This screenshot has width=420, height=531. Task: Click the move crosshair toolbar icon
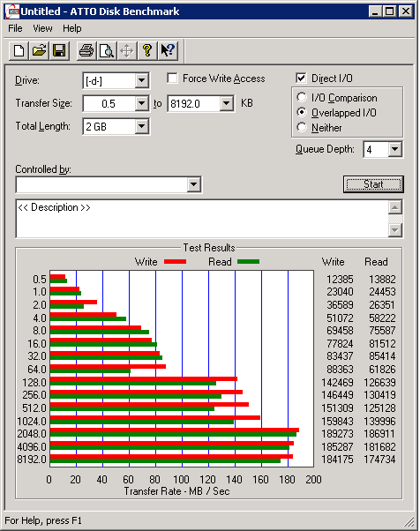127,51
